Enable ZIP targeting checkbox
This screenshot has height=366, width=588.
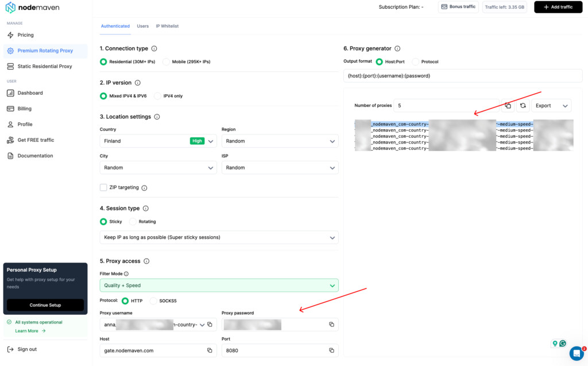tap(103, 188)
